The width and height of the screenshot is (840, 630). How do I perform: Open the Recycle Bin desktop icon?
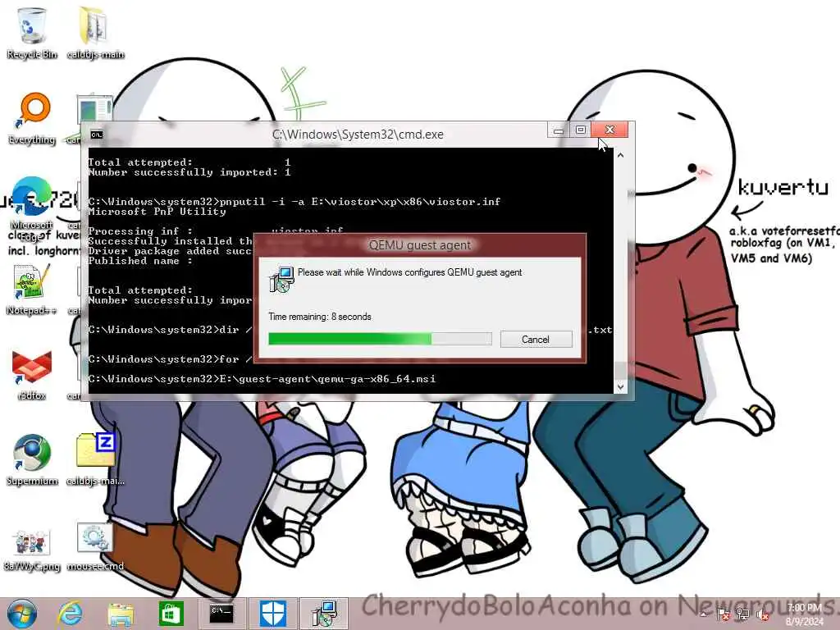pyautogui.click(x=32, y=32)
